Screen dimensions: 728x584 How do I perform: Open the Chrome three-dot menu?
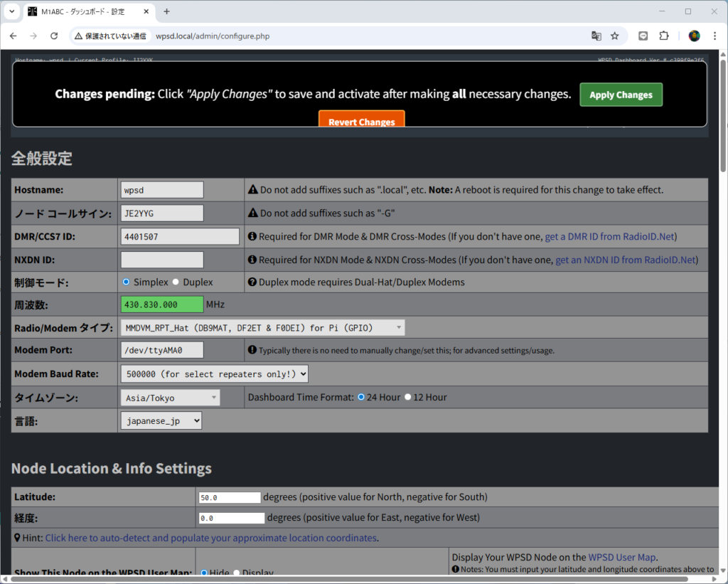714,36
